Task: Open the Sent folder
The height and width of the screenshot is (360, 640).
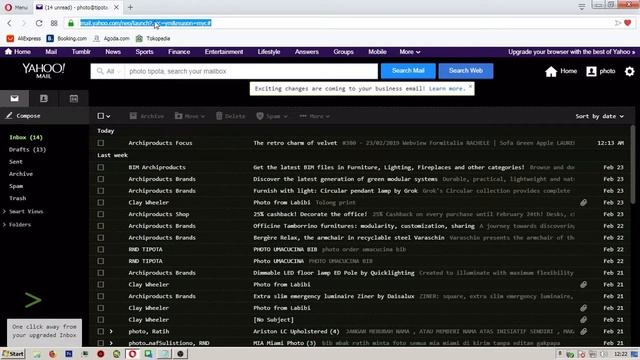Action: (16, 162)
